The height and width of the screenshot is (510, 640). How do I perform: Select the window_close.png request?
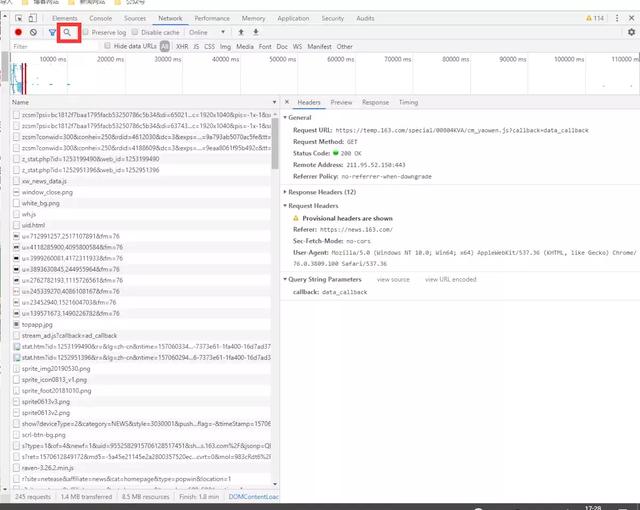141,192
